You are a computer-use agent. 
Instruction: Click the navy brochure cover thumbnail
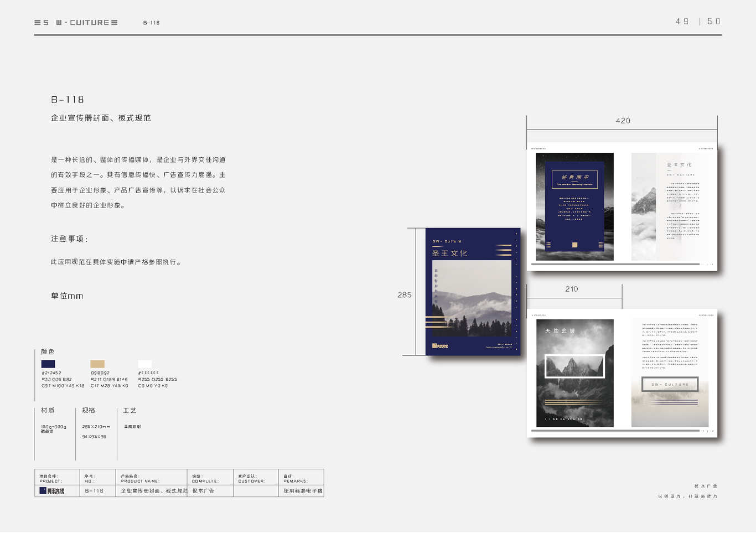coord(473,292)
